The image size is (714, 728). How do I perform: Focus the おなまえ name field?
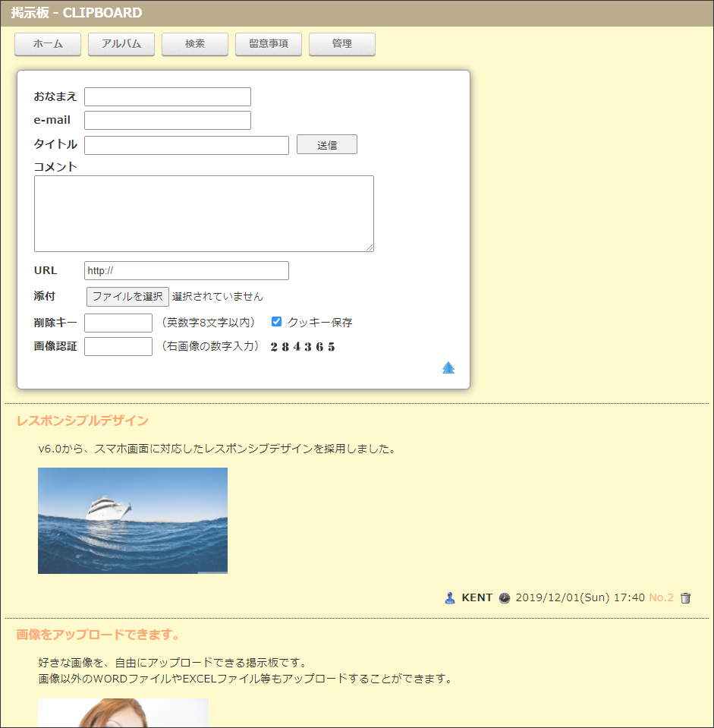coord(168,97)
